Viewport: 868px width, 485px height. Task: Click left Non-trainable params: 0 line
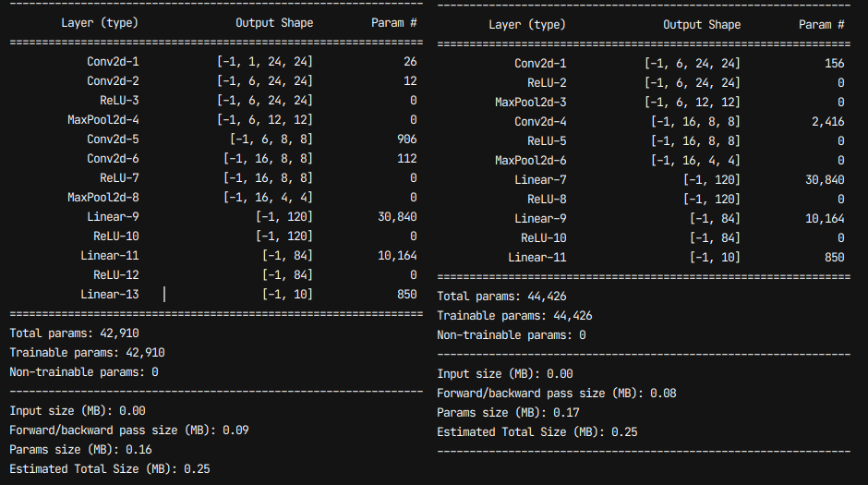pos(84,372)
